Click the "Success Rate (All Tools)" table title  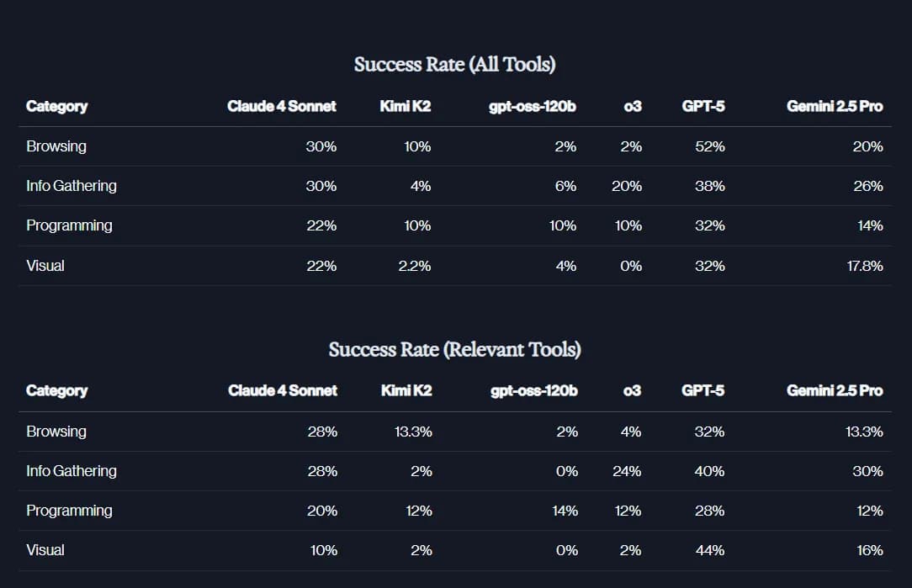[x=454, y=65]
